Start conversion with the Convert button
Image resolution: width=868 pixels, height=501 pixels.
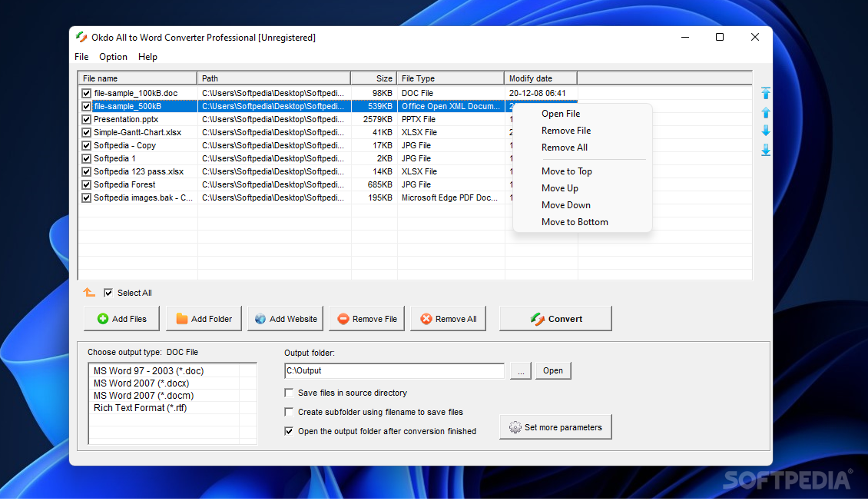(556, 319)
